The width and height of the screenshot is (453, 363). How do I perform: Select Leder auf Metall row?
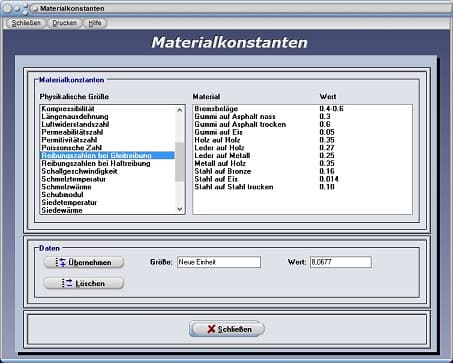coord(303,156)
